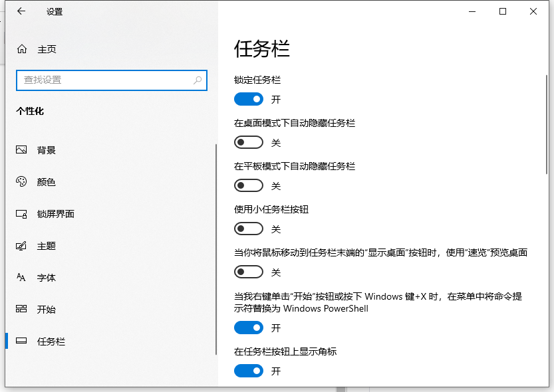Disable 锁定任务栏 (Lock taskbar)
The width and height of the screenshot is (554, 392).
pos(249,98)
